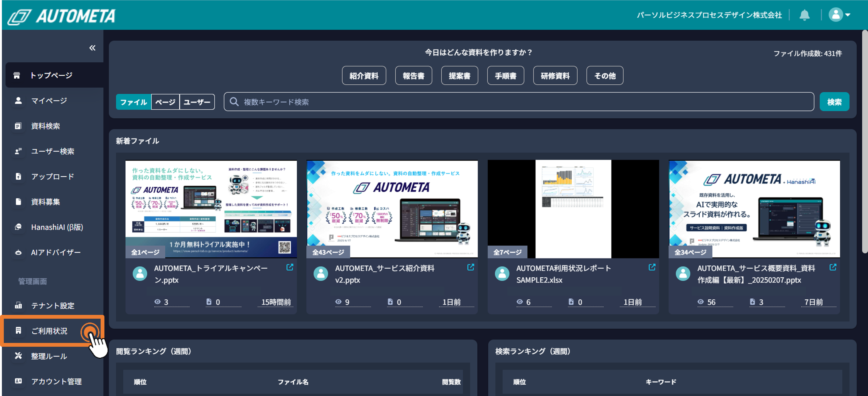Image resolution: width=868 pixels, height=396 pixels.
Task: Click uploader avatar of 利用状況レポートSAMPLE2.xlsx
Action: coord(502,274)
